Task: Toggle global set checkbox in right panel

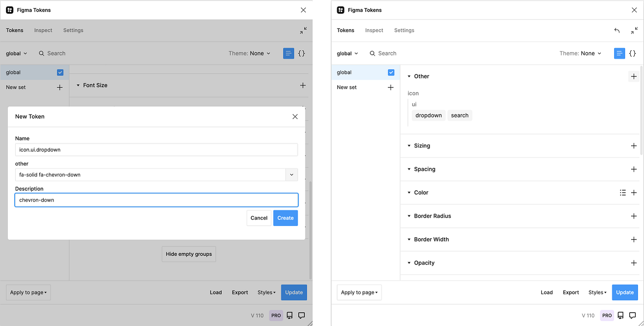Action: click(x=391, y=72)
